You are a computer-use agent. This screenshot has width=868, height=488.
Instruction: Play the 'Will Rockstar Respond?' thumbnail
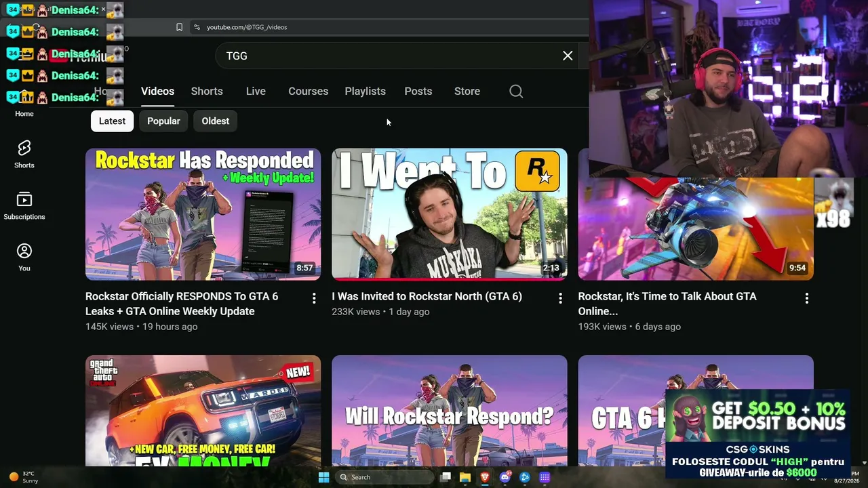(449, 411)
